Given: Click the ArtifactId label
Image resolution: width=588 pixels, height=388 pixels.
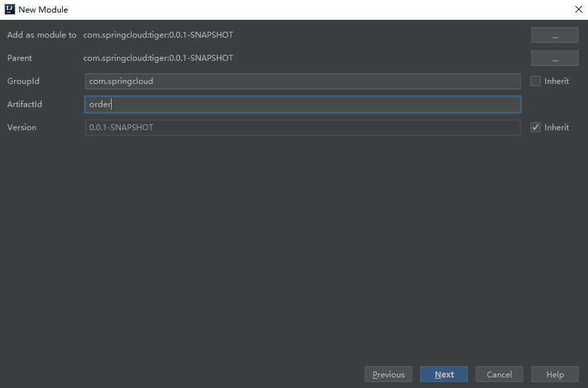Looking at the screenshot, I should [x=24, y=104].
